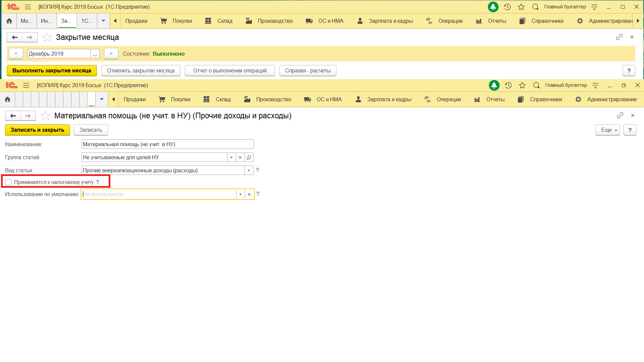Expand Использование по умолчанию dropdown
The image size is (644, 362).
(x=240, y=194)
